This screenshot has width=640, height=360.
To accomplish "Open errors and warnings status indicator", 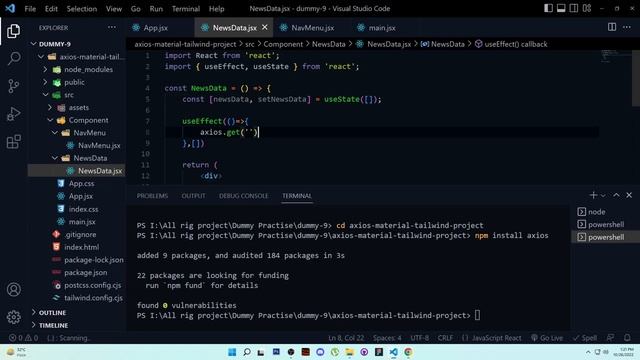I will 24,338.
